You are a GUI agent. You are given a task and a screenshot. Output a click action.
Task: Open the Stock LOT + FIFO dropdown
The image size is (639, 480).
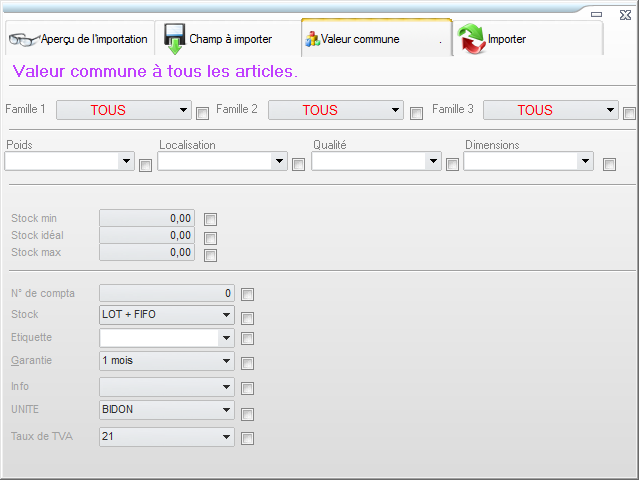[x=227, y=315]
